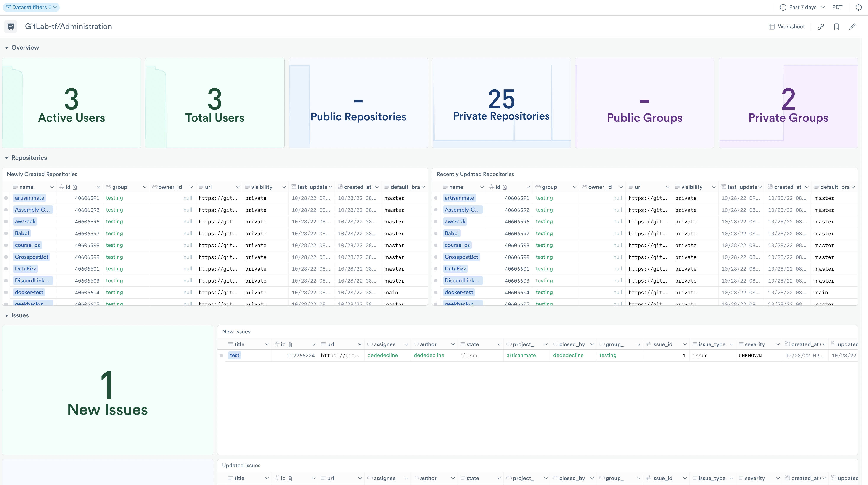868x485 pixels.
Task: Click the refresh dashboard icon
Action: [858, 7]
